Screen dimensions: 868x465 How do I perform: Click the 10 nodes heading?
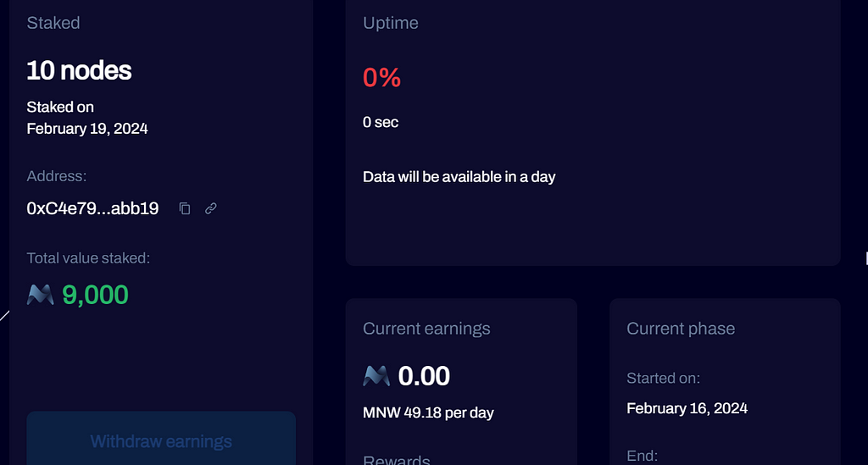79,70
